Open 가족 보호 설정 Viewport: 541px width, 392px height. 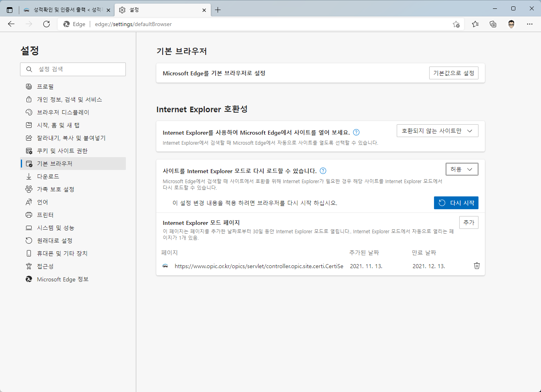point(73,189)
